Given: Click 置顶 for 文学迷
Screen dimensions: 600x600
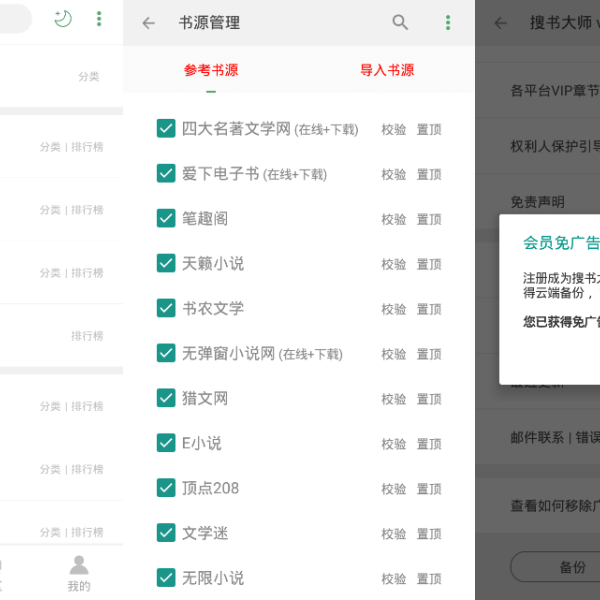Looking at the screenshot, I should click(x=429, y=533).
